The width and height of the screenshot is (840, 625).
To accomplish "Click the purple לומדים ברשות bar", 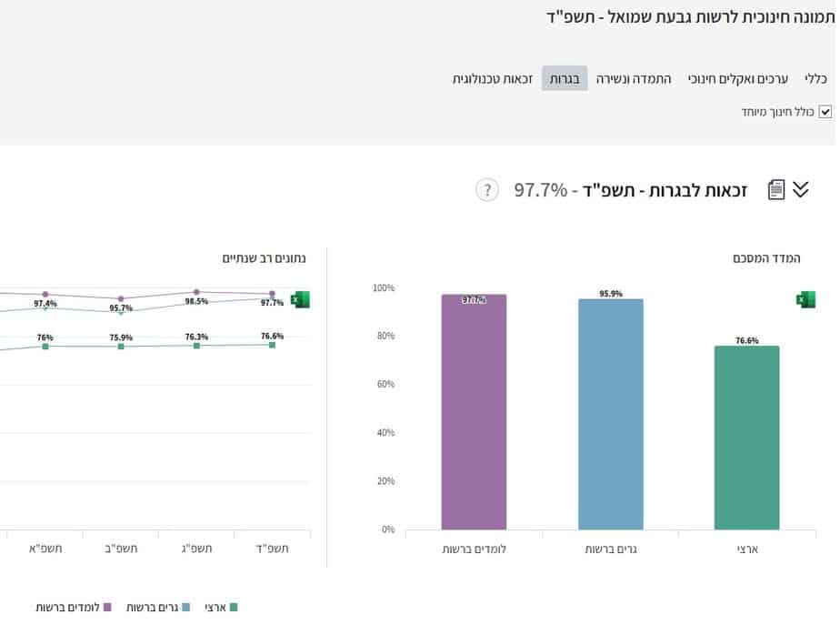I will click(x=472, y=409).
